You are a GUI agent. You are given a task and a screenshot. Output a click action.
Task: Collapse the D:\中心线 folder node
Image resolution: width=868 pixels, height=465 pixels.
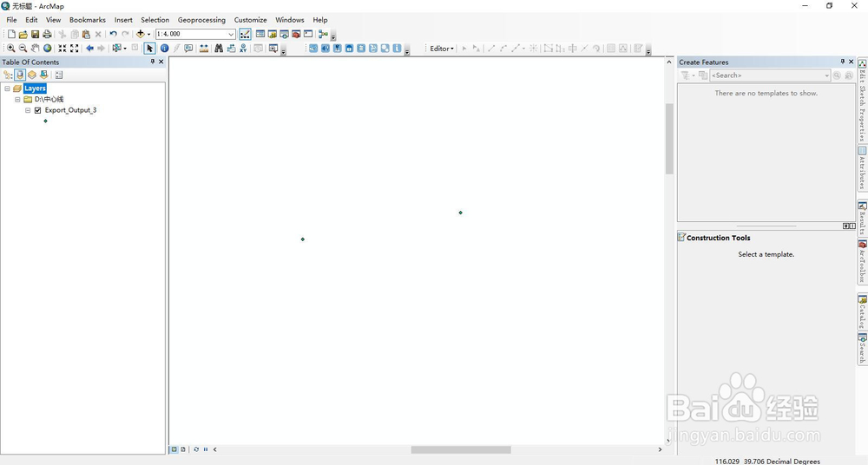pyautogui.click(x=17, y=100)
